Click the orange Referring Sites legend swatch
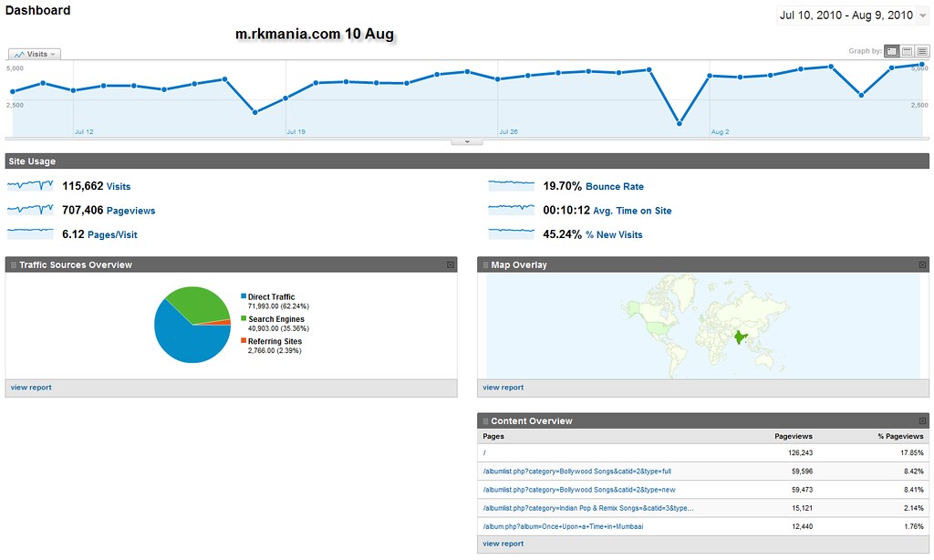The width and height of the screenshot is (934, 560). 244,340
